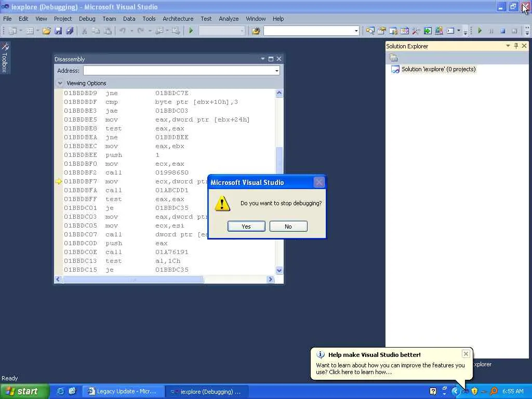This screenshot has height=399, width=532.
Task: Switch to Legacy Update taskbar button
Action: coord(123,392)
